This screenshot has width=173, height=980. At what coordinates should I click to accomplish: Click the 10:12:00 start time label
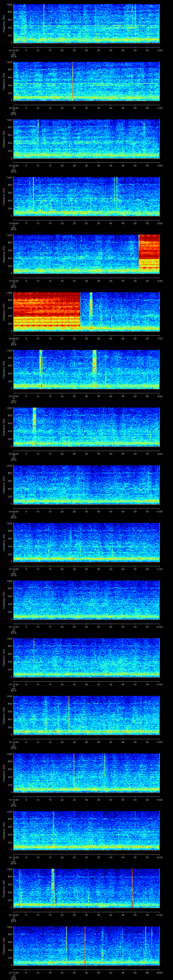point(13,684)
